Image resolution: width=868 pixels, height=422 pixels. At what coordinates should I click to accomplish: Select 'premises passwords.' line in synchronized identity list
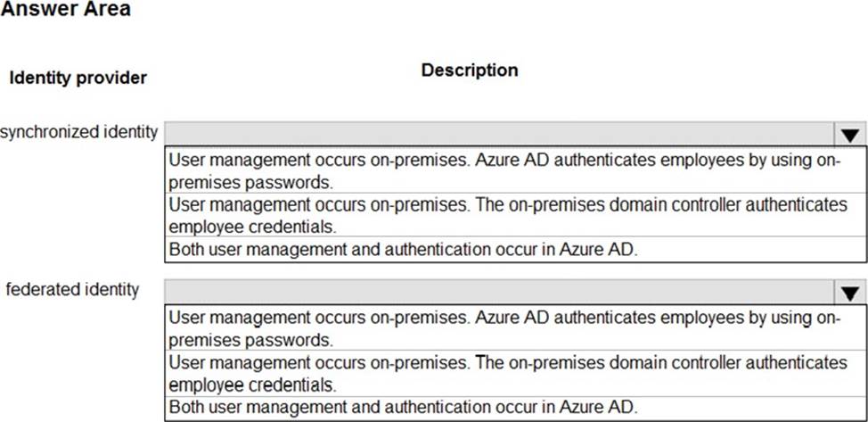(251, 182)
